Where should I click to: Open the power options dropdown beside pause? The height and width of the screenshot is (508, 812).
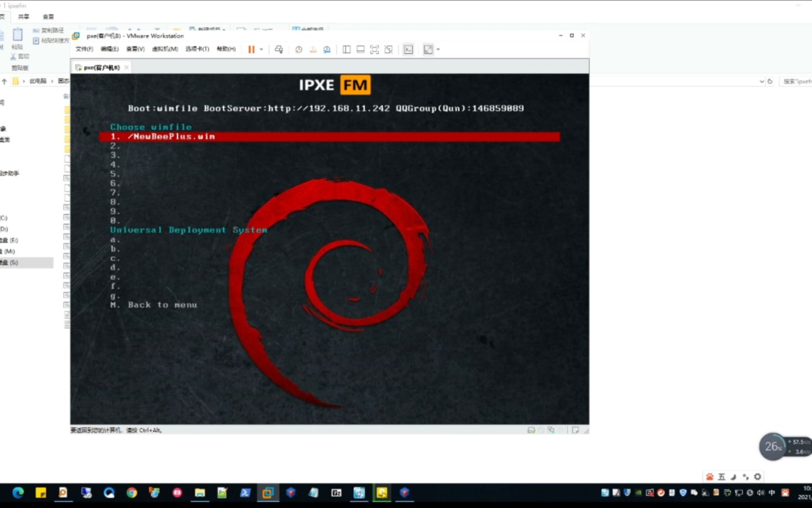[x=262, y=50]
